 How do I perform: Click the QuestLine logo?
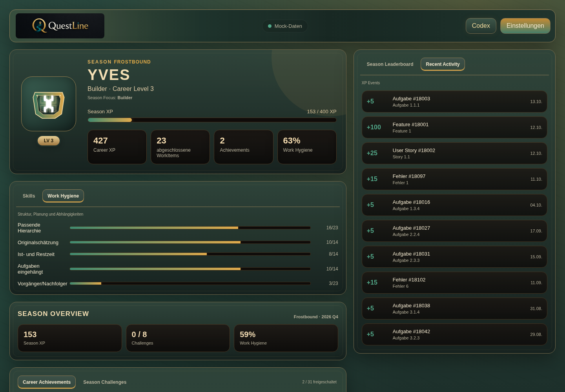pyautogui.click(x=60, y=26)
